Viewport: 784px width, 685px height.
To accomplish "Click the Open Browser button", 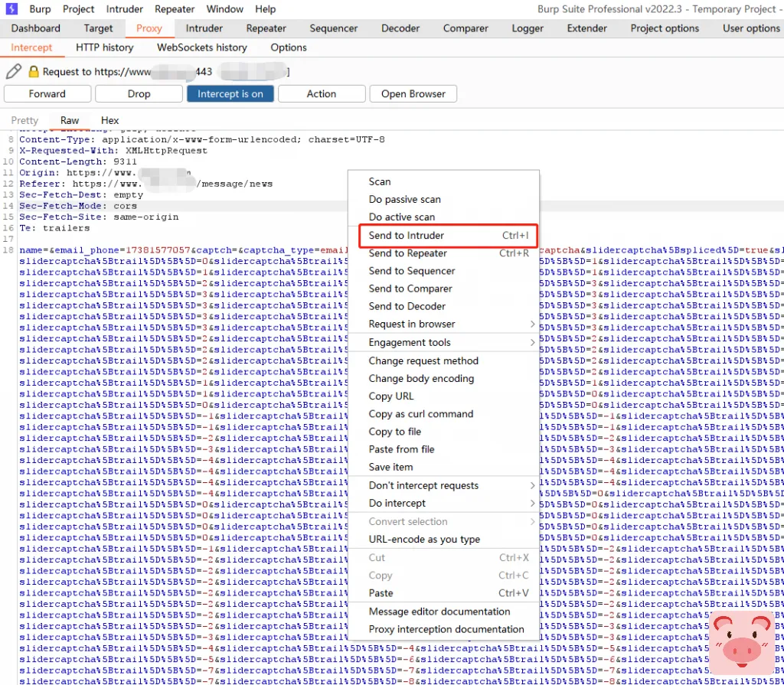I will 413,94.
